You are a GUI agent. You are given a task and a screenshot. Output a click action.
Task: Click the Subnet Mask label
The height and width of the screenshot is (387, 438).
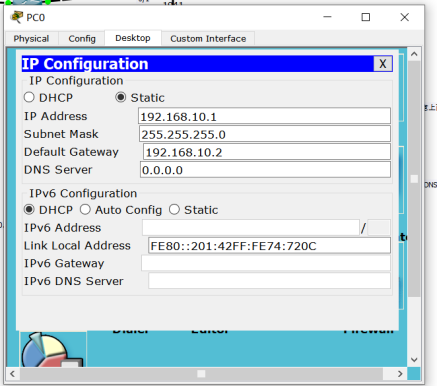coord(61,134)
